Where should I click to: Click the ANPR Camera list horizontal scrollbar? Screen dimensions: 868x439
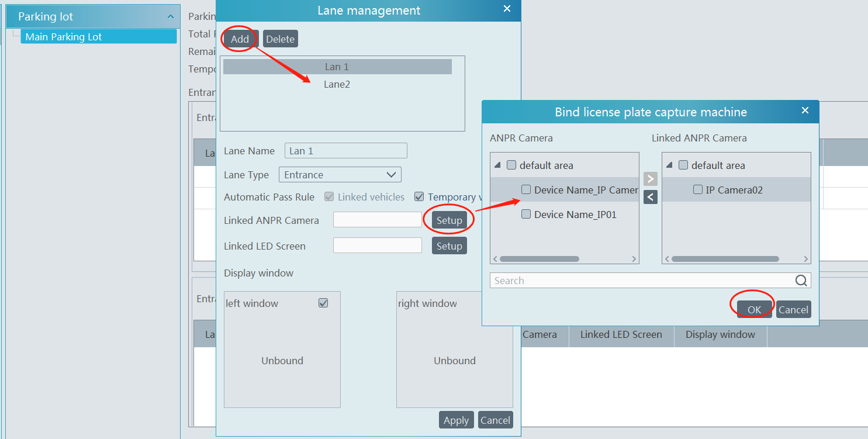pyautogui.click(x=539, y=259)
